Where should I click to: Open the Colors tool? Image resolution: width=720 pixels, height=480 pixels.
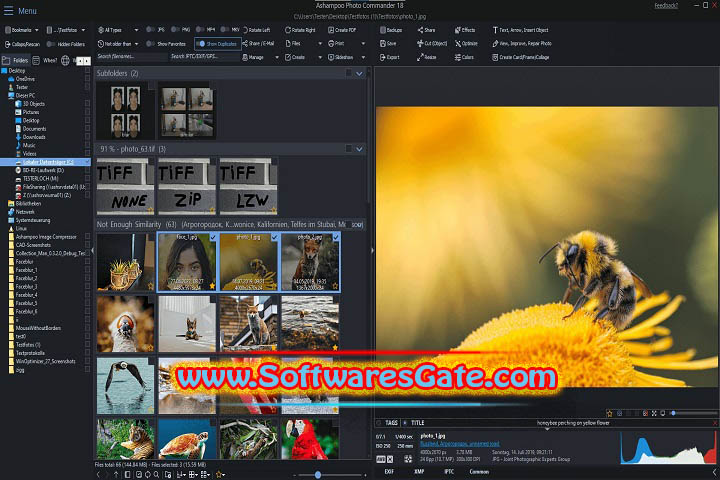(464, 57)
